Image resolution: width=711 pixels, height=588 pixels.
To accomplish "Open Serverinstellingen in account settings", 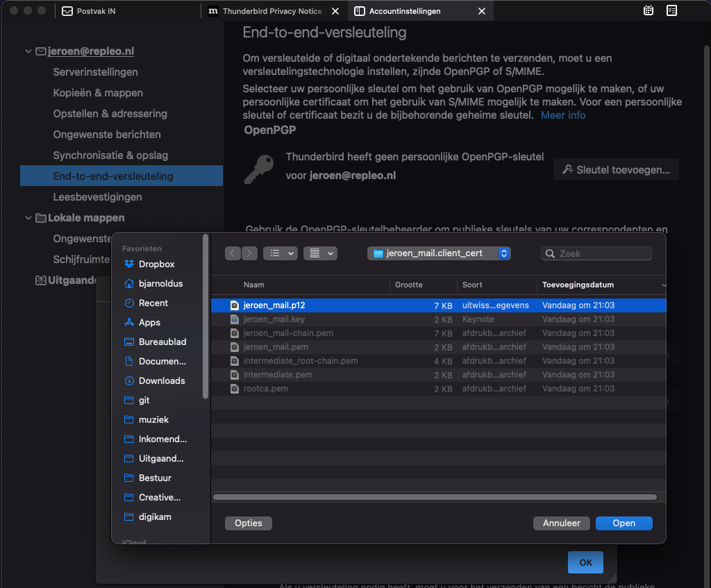I will click(x=95, y=72).
